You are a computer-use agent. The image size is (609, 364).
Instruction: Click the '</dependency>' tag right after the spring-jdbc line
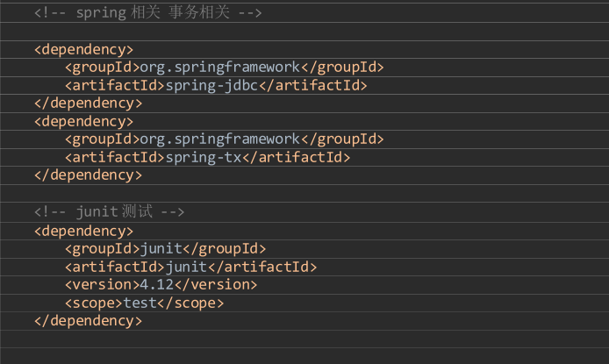pyautogui.click(x=88, y=103)
